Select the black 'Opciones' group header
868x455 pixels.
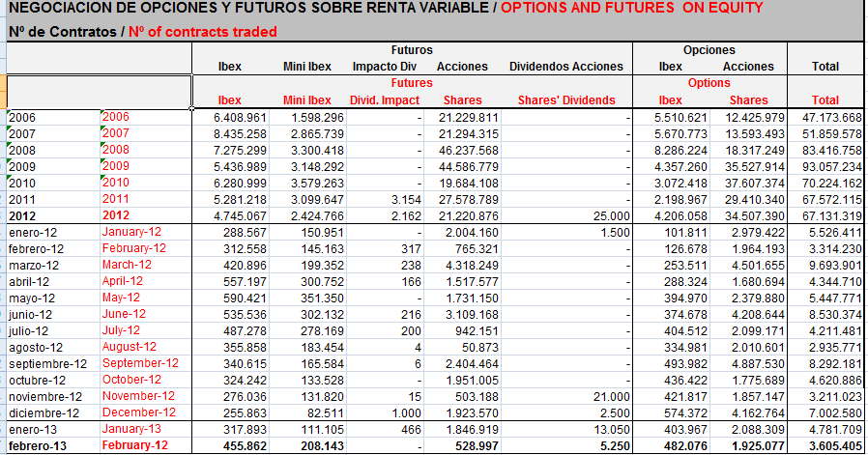pyautogui.click(x=709, y=49)
